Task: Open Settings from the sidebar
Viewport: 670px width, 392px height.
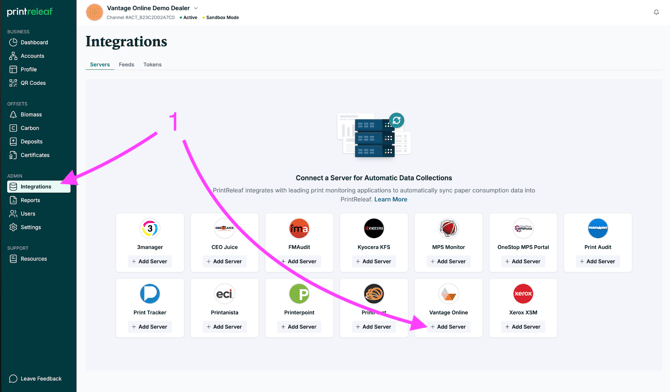Action: coord(31,227)
